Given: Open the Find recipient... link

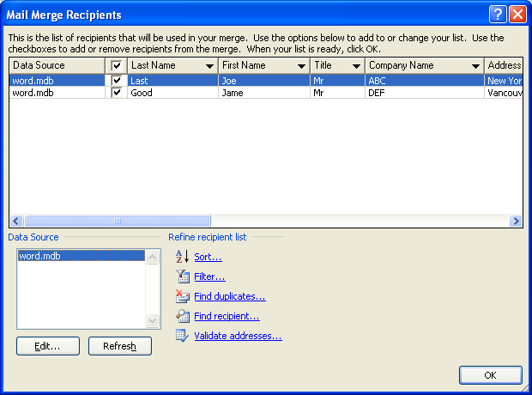Looking at the screenshot, I should point(227,316).
